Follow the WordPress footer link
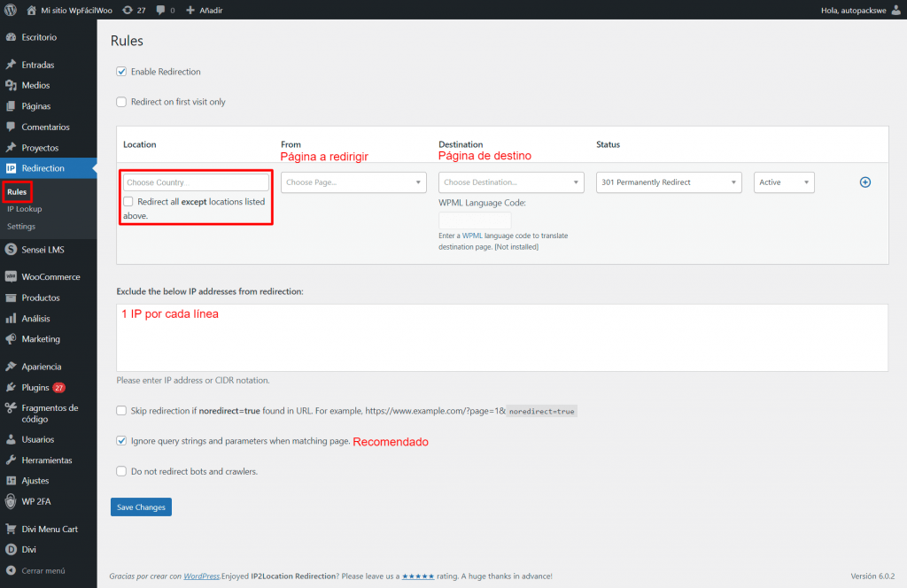907x588 pixels. [201, 576]
